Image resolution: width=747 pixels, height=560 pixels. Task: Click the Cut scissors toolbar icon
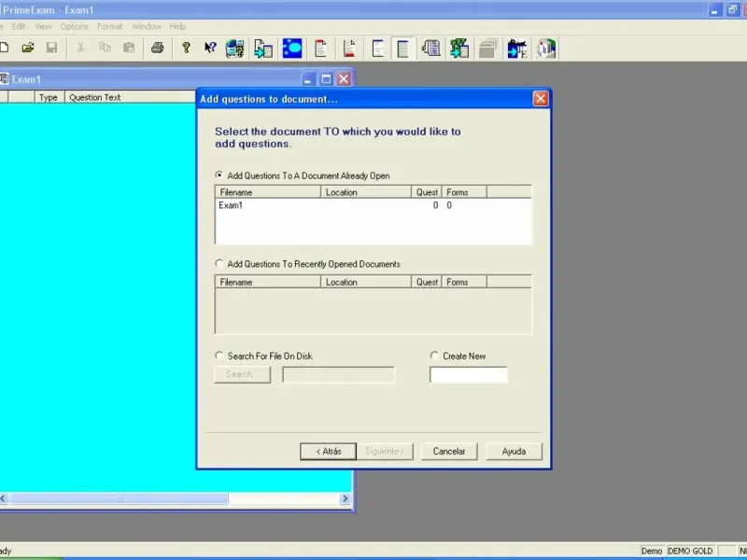click(80, 48)
